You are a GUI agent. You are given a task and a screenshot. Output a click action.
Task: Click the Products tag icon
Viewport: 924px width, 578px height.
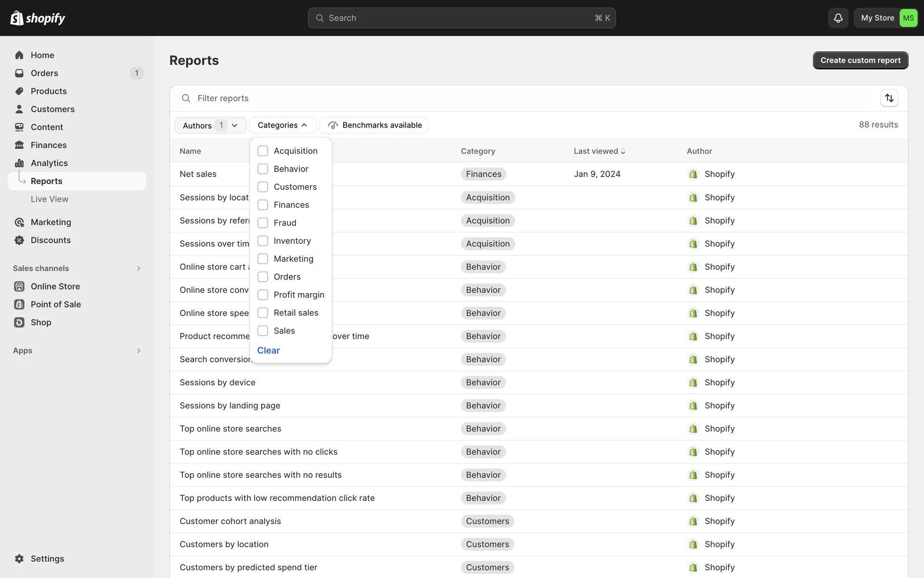click(x=19, y=91)
